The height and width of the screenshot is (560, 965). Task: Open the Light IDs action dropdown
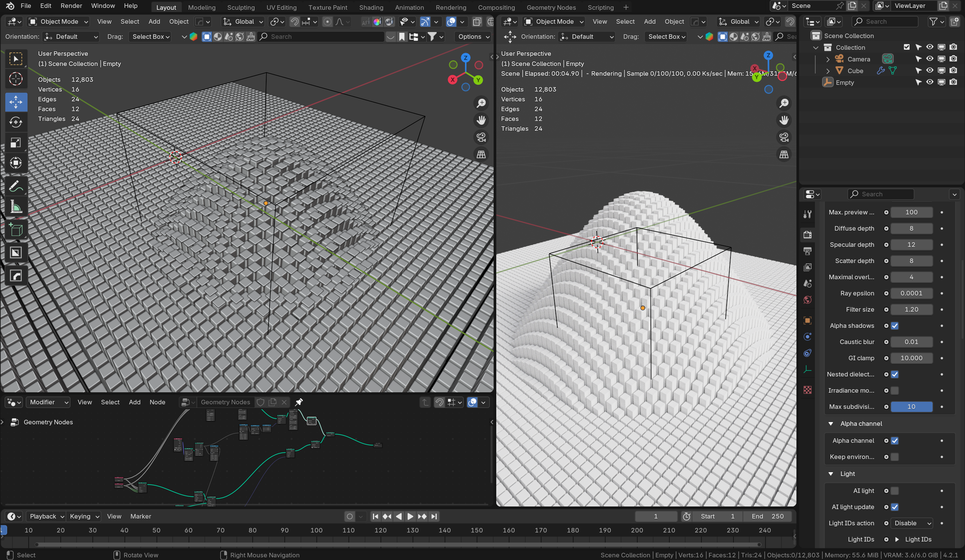(x=911, y=523)
